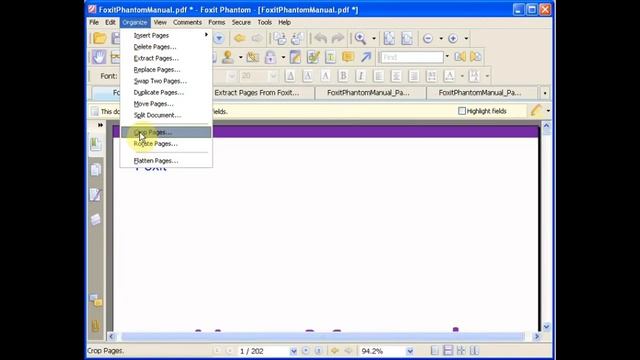Click the Italic formatting icon
The height and width of the screenshot is (360, 640).
360,76
